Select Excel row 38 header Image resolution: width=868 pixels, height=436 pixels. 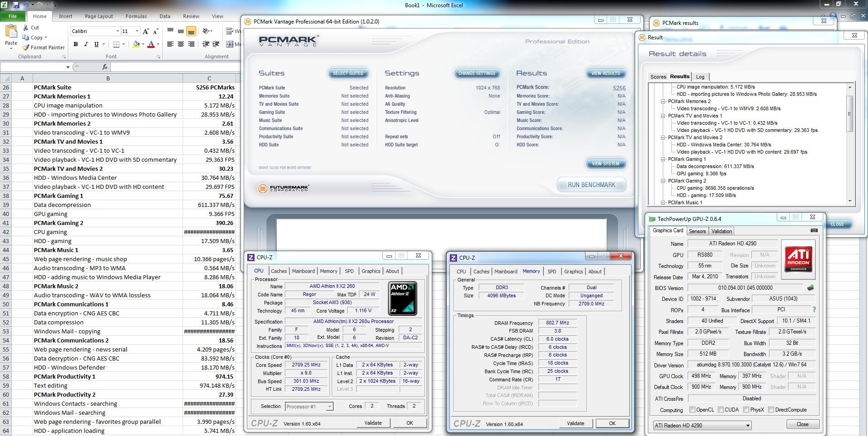coord(6,196)
